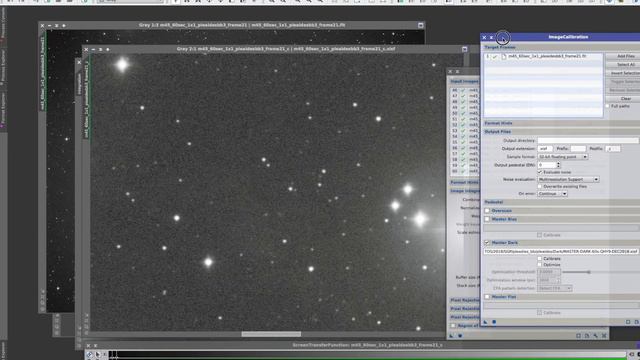Disable the Master Dark checkbox
Screen dimensions: 640x360
pyautogui.click(x=487, y=243)
